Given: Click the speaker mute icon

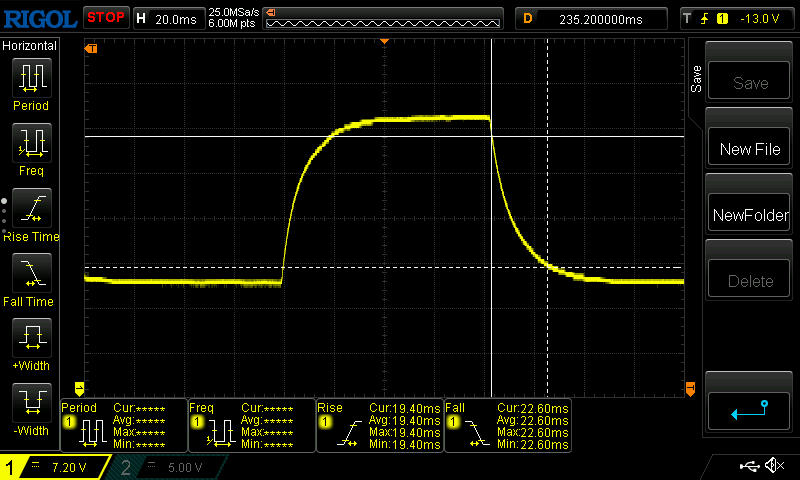Looking at the screenshot, I should (x=773, y=466).
